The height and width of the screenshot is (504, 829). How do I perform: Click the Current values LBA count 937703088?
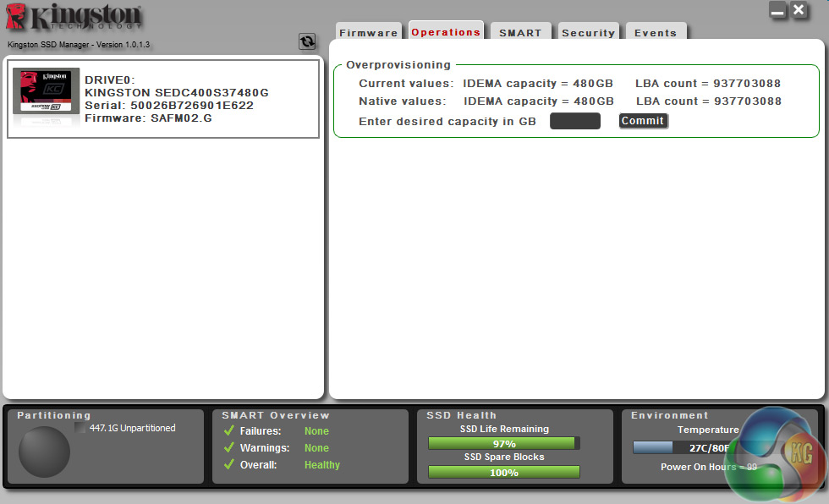click(x=708, y=84)
